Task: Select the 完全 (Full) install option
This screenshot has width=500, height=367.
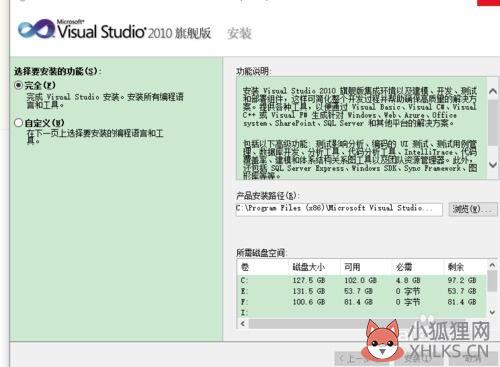Action: [x=19, y=85]
